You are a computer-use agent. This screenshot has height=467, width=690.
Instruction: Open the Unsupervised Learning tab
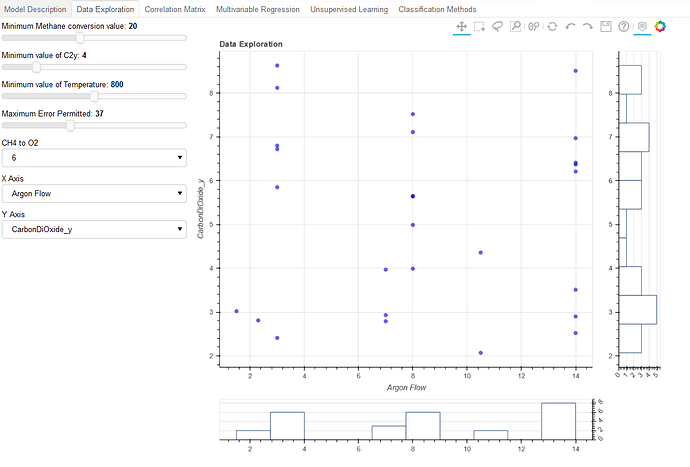coord(349,9)
